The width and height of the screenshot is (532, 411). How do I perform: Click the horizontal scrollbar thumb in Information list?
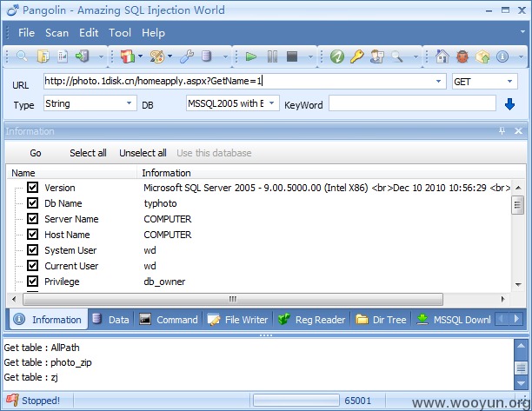pos(233,299)
